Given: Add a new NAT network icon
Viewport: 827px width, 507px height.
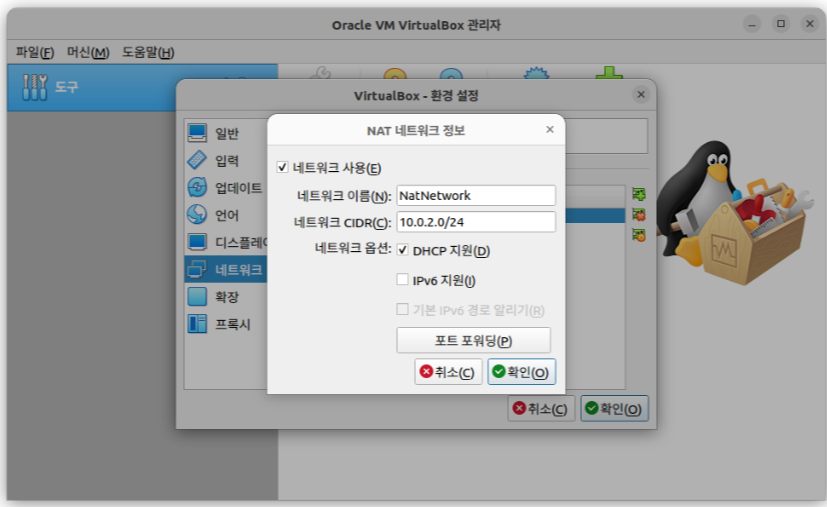Looking at the screenshot, I should (x=639, y=194).
